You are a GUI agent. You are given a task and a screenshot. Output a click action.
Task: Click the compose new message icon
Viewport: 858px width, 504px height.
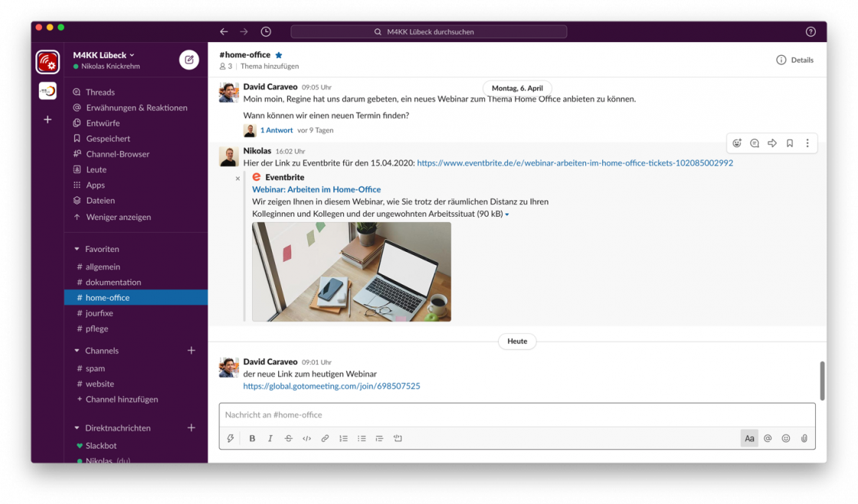(188, 60)
